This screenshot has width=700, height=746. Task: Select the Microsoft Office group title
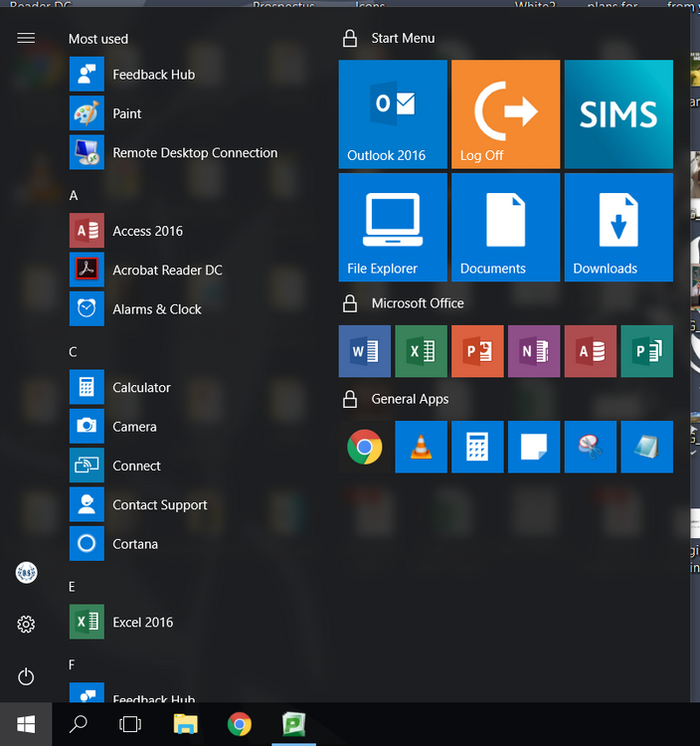point(418,303)
